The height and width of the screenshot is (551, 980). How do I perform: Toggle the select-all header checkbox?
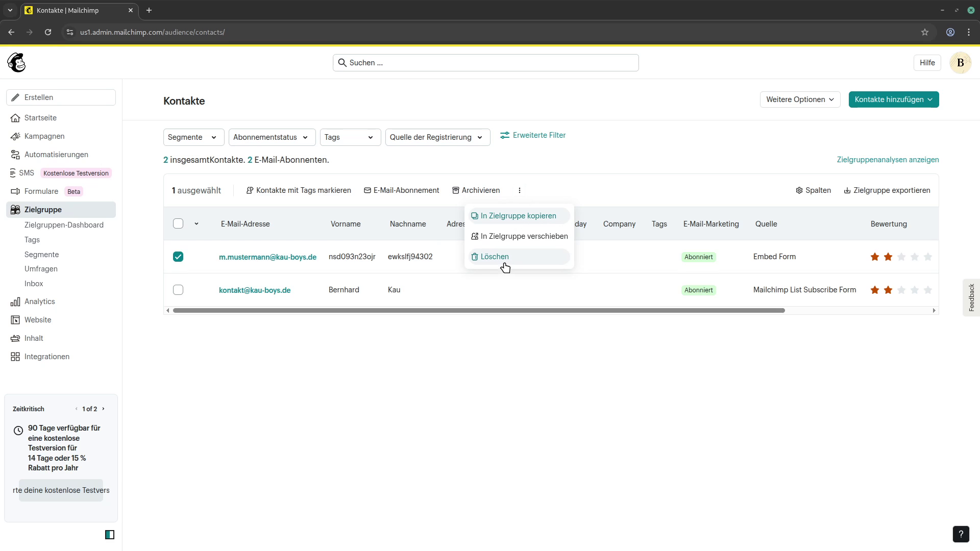[178, 223]
